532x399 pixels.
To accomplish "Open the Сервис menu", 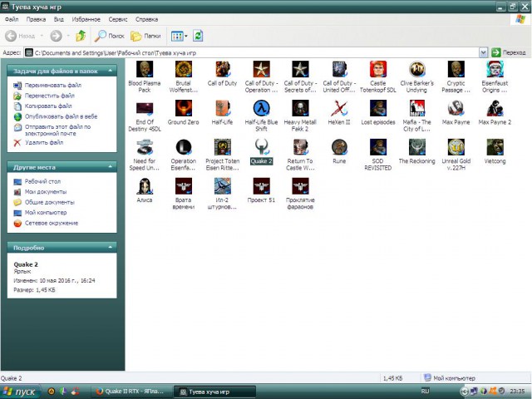I will [118, 19].
